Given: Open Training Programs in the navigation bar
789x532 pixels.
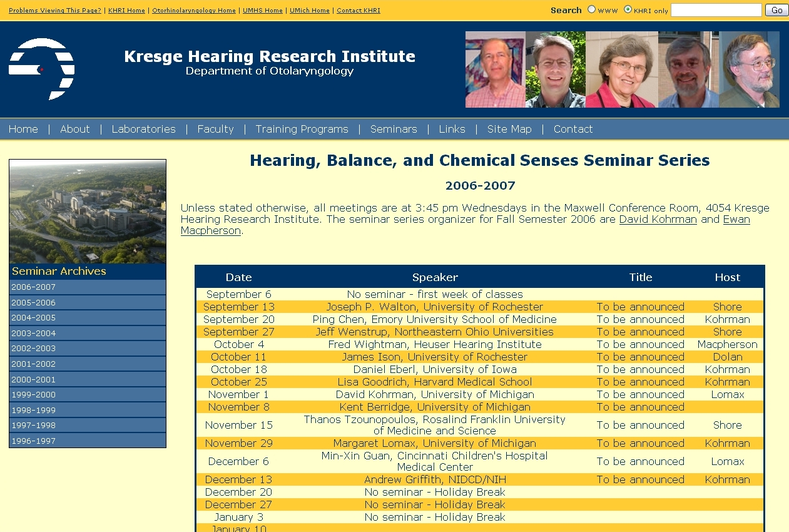Looking at the screenshot, I should pos(302,129).
